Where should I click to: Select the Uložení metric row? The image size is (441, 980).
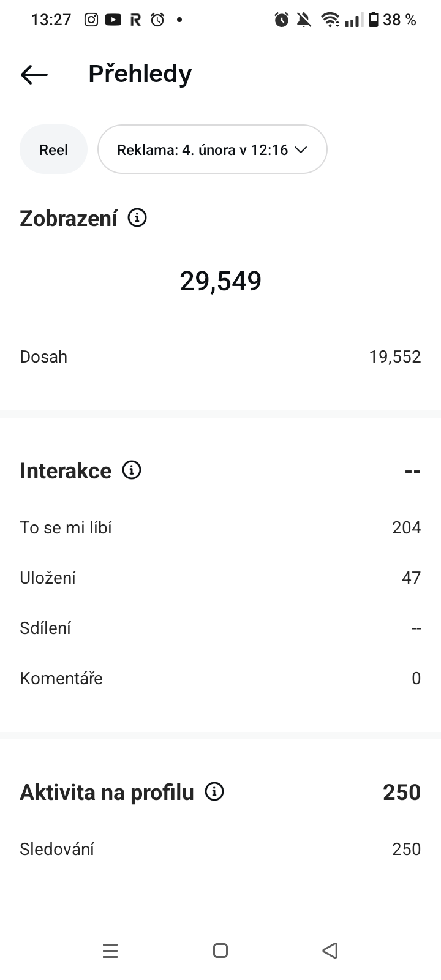point(221,578)
